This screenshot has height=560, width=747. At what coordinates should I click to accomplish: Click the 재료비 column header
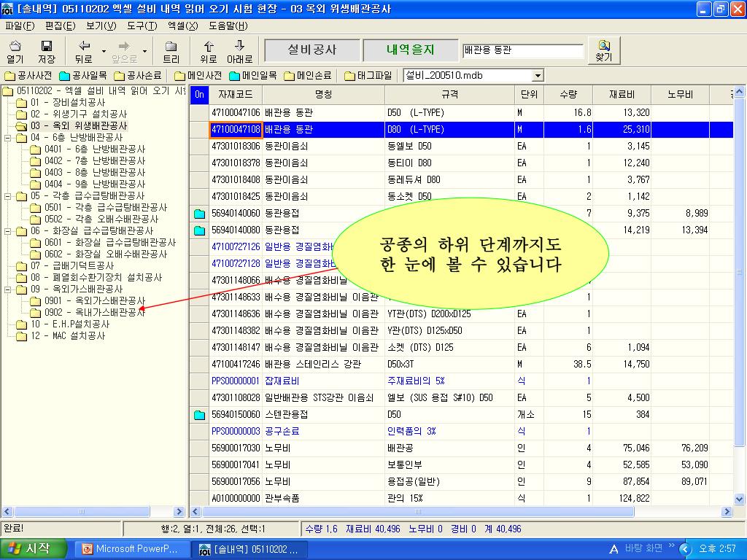click(x=622, y=95)
